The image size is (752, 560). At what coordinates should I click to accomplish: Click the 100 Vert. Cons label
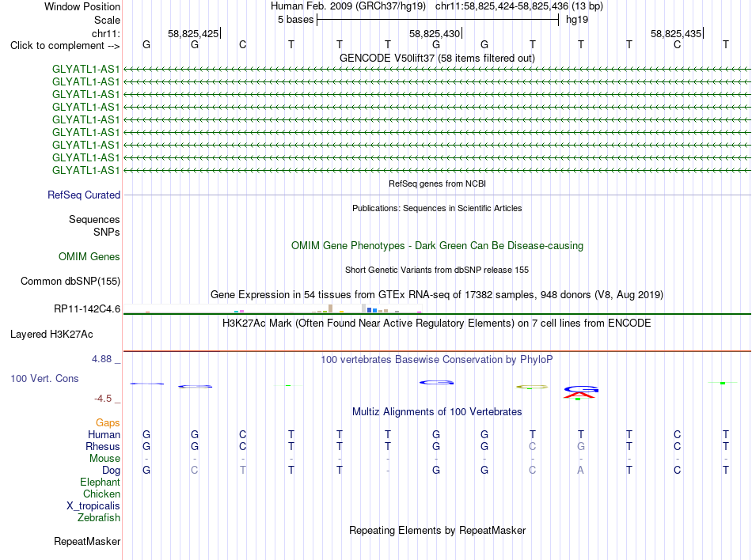[x=44, y=378]
